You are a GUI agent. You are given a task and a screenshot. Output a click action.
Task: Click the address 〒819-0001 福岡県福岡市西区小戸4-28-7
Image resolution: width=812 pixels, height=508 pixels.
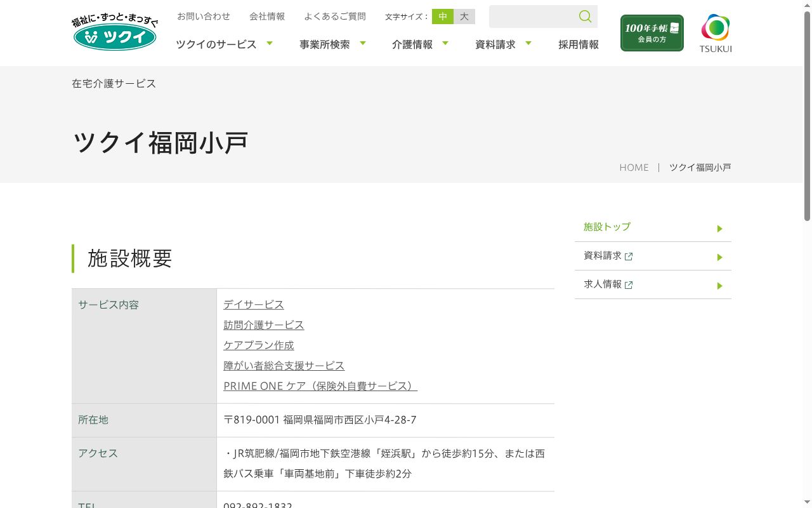coord(320,420)
